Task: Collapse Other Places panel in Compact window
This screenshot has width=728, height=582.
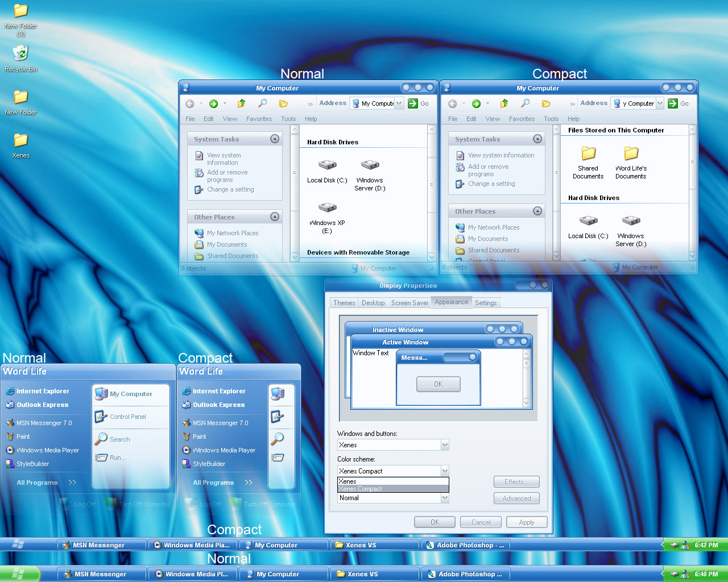Action: click(x=537, y=211)
